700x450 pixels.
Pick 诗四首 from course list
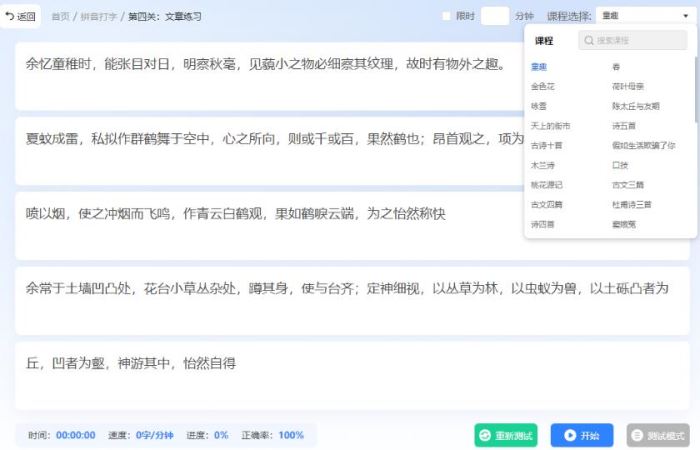tap(542, 224)
